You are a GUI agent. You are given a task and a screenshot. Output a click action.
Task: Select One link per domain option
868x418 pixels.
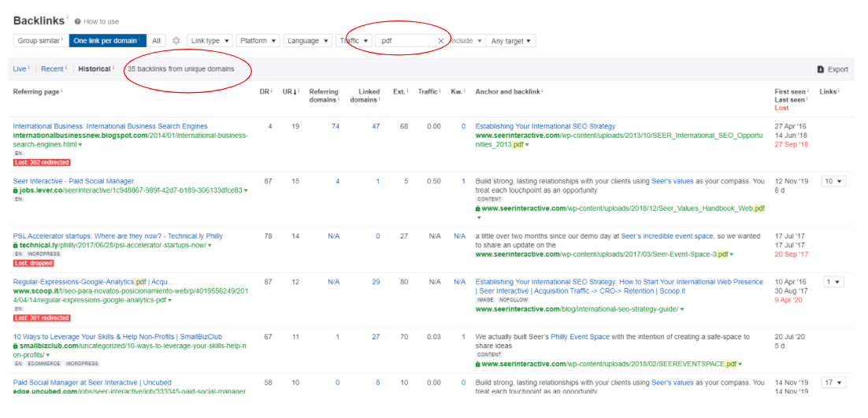[106, 41]
